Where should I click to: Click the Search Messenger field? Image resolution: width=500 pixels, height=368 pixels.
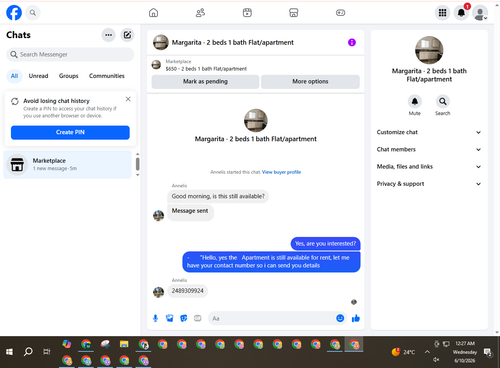[x=70, y=54]
